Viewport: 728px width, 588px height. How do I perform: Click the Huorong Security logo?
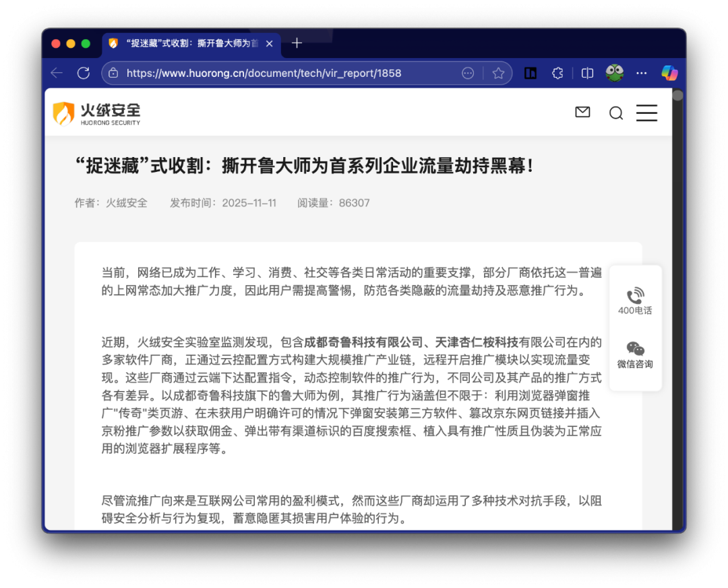click(97, 113)
